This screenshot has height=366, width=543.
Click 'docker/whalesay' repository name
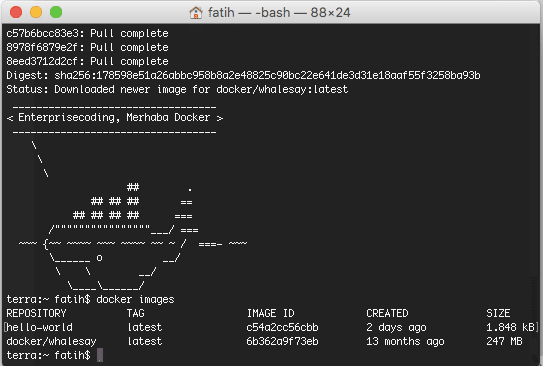(x=51, y=341)
